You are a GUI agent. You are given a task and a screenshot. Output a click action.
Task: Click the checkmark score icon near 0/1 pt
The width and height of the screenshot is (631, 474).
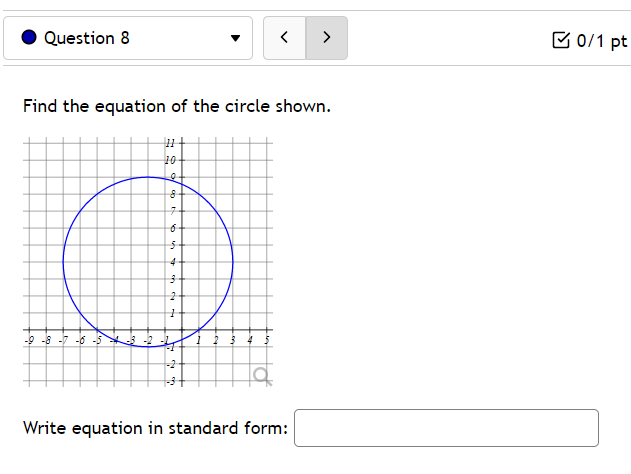[x=561, y=40]
